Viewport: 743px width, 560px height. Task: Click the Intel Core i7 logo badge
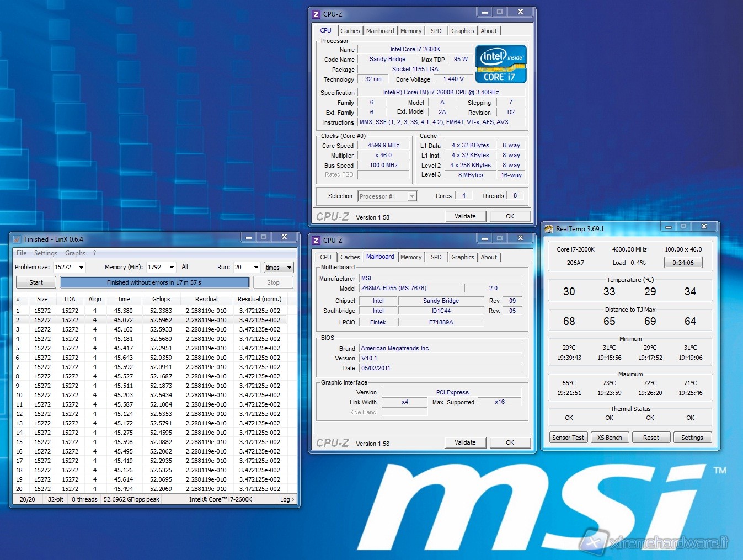(500, 64)
